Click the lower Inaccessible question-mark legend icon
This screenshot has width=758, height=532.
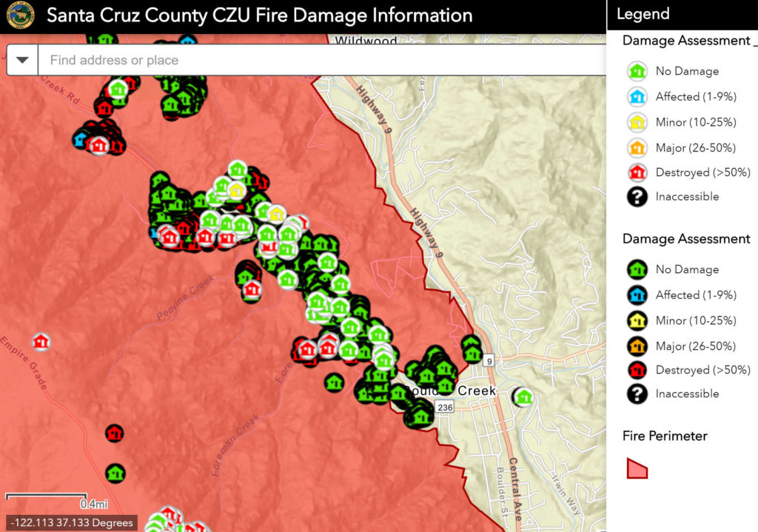click(637, 394)
